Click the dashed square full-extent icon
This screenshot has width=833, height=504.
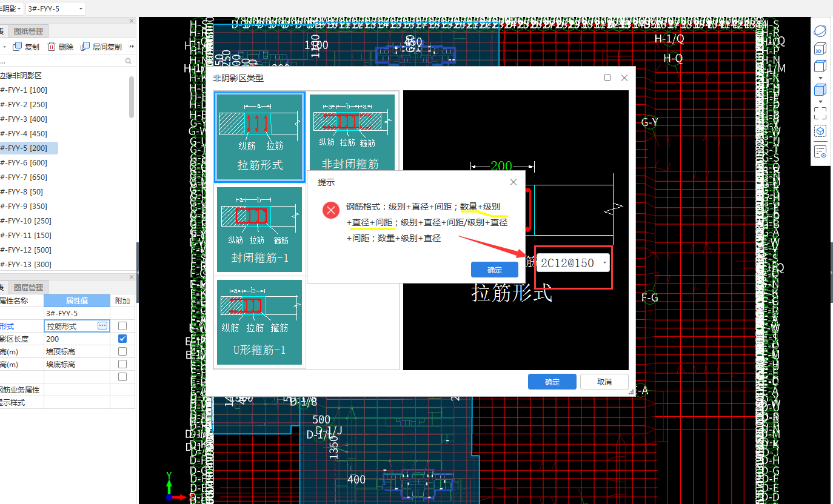pyautogui.click(x=820, y=113)
